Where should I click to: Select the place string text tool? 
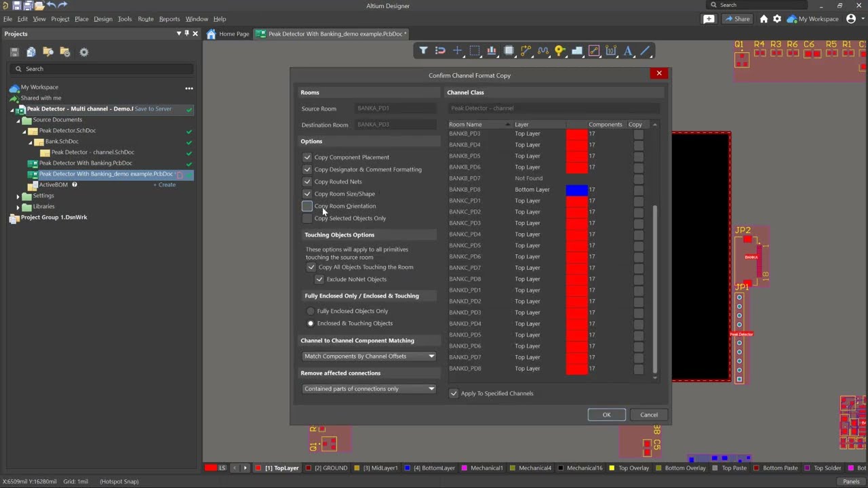628,51
